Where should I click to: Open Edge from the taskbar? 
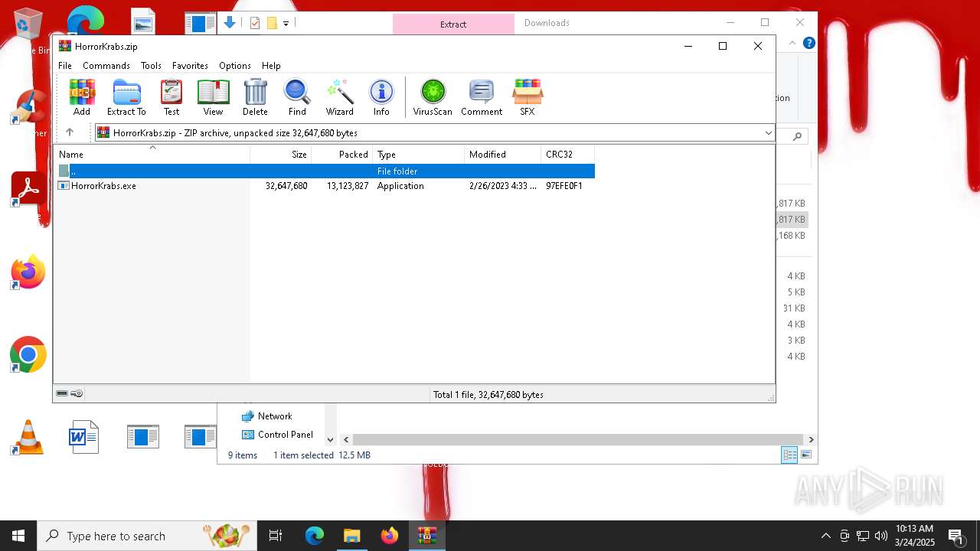click(315, 536)
